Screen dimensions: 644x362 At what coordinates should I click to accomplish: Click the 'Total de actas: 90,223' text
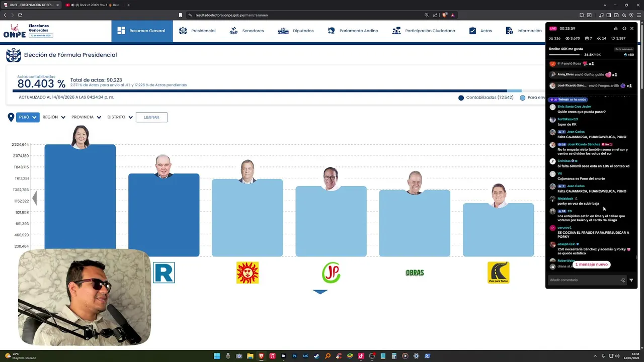(96, 80)
